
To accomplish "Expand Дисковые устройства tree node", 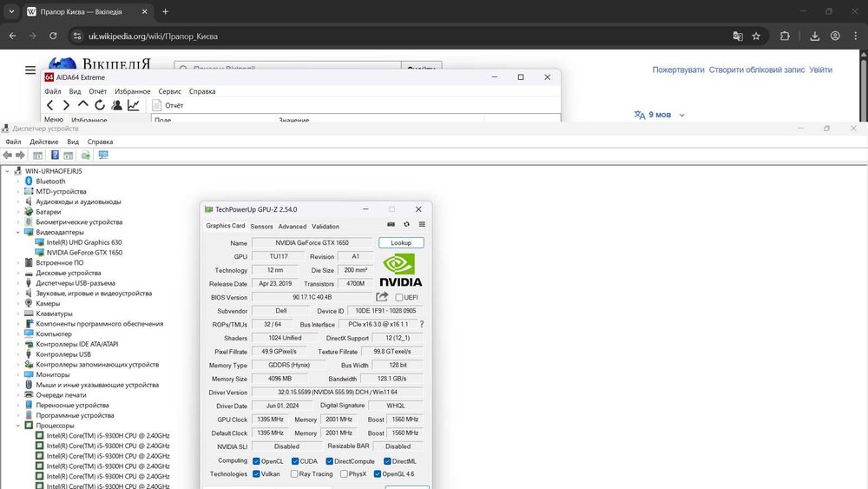I will pos(18,273).
